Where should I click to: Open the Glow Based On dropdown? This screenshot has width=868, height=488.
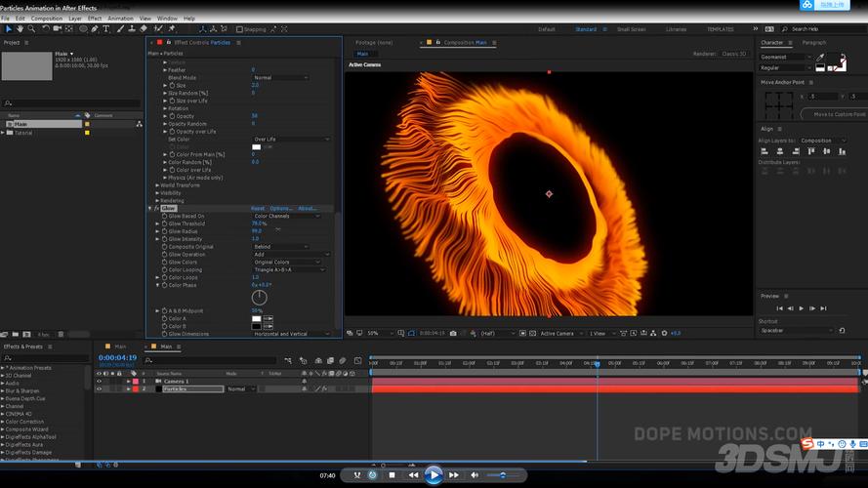pos(287,217)
